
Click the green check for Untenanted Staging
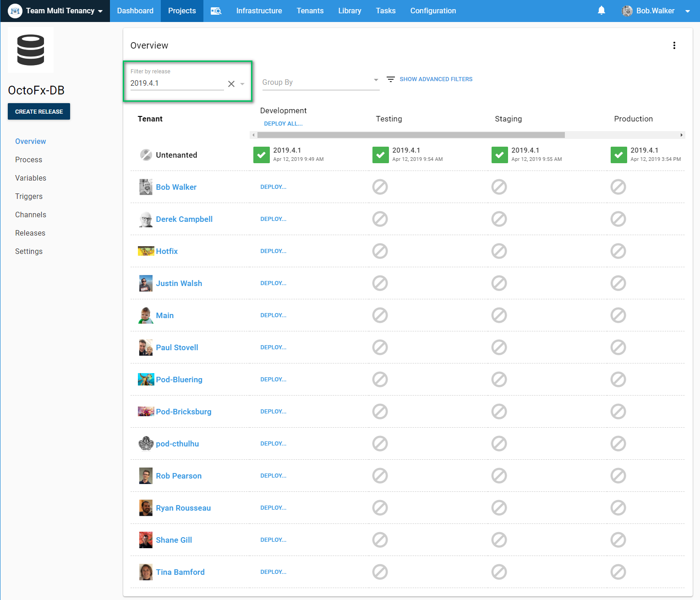(499, 155)
